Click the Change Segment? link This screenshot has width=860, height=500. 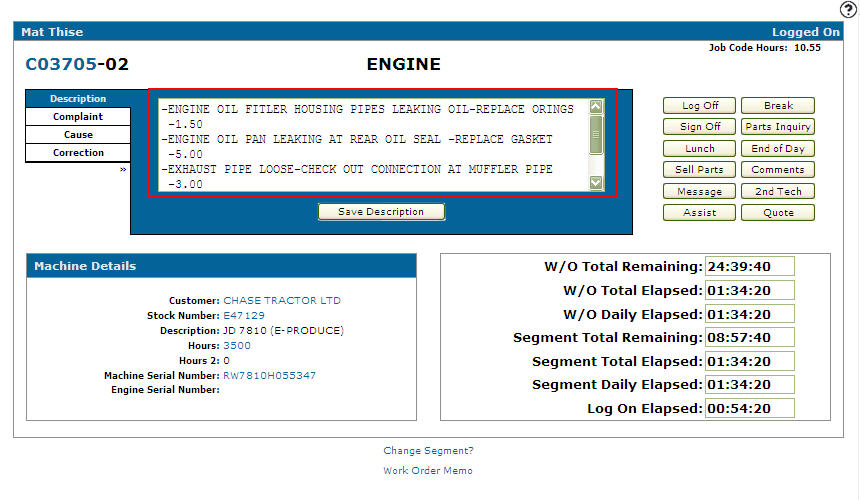pyautogui.click(x=428, y=451)
